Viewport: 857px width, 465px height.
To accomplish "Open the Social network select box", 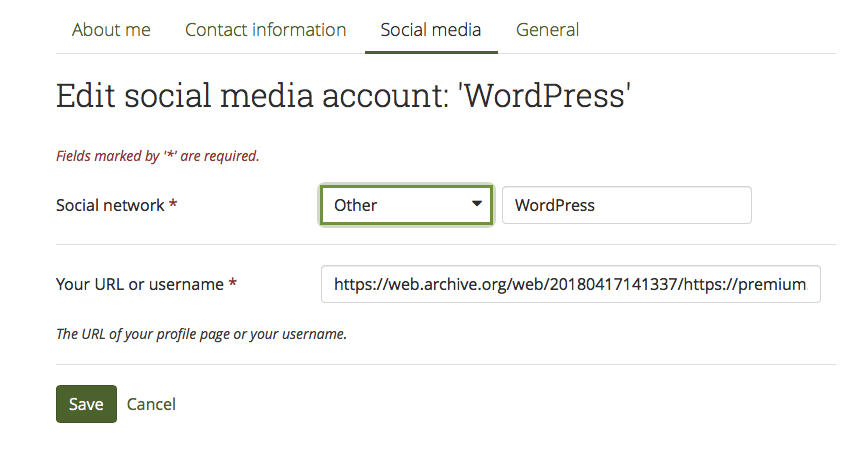I will [x=406, y=205].
